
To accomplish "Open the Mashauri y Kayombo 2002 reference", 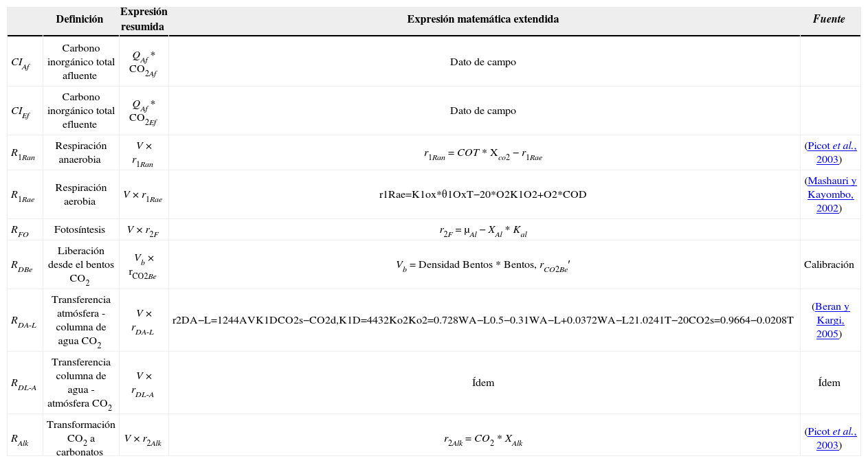I will click(x=830, y=194).
